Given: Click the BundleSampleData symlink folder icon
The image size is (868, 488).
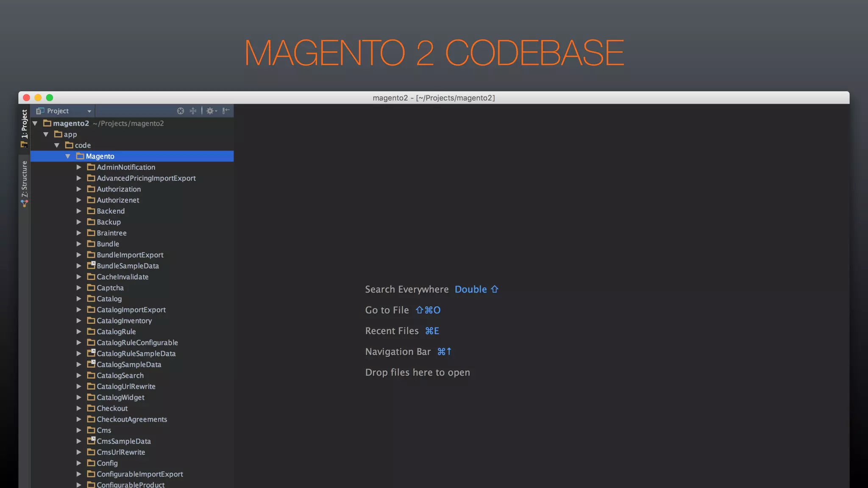Looking at the screenshot, I should (x=91, y=265).
